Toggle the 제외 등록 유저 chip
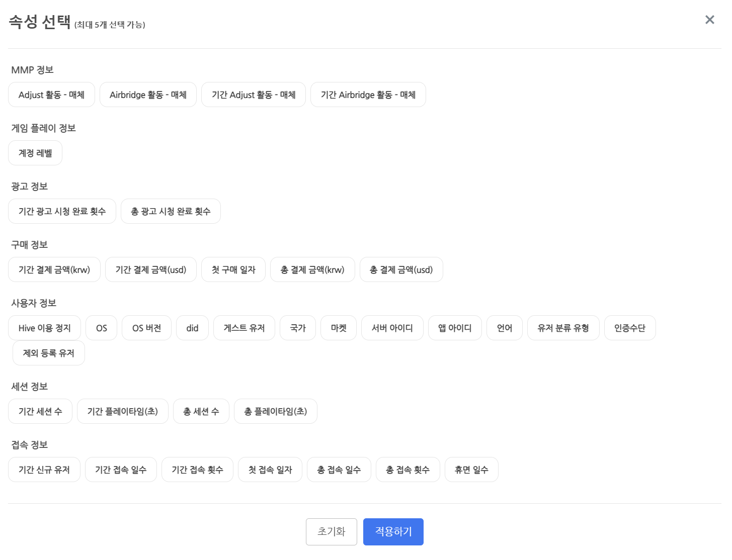Viewport: 732px width, 560px height. tap(48, 353)
